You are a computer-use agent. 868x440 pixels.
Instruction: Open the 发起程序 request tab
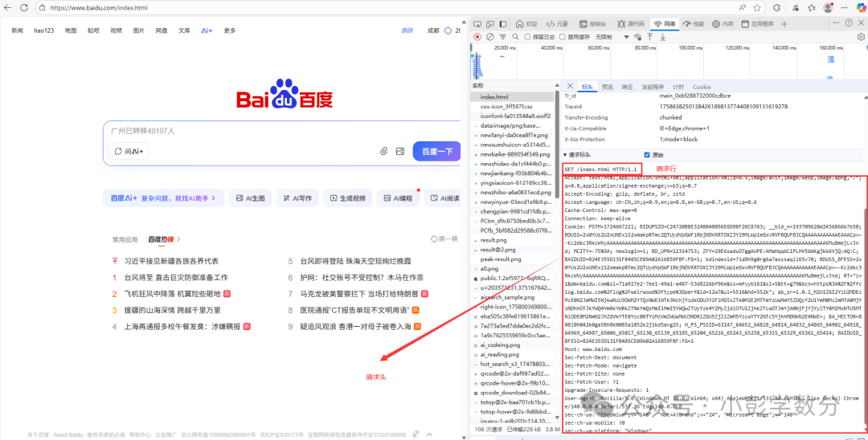click(653, 87)
